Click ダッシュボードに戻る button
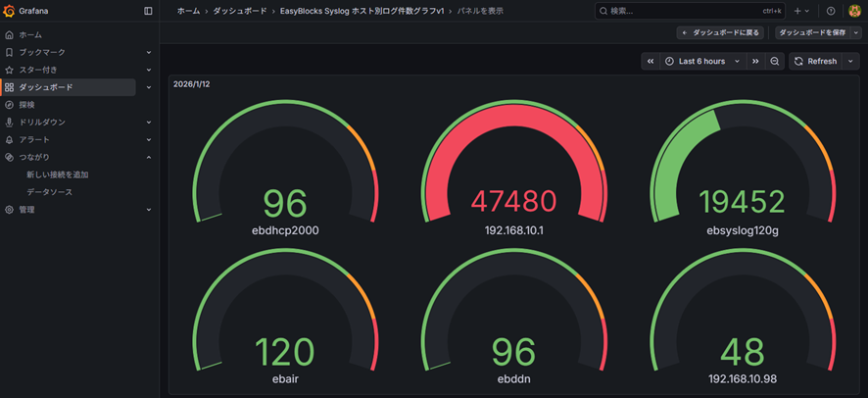 720,32
